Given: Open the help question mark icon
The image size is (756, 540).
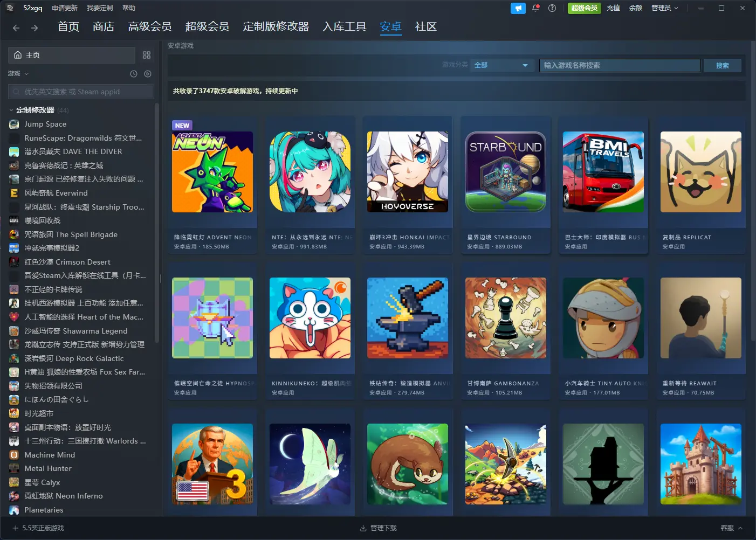Looking at the screenshot, I should pyautogui.click(x=552, y=8).
